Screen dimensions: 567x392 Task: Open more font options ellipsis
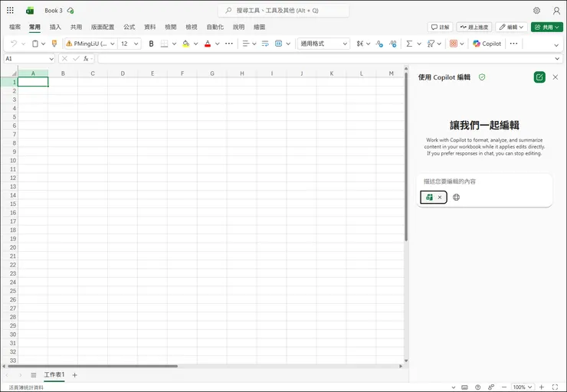coord(229,44)
